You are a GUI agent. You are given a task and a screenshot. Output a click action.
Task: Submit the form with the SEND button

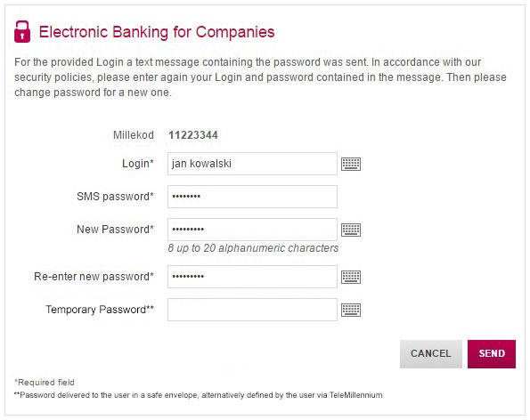tap(492, 354)
